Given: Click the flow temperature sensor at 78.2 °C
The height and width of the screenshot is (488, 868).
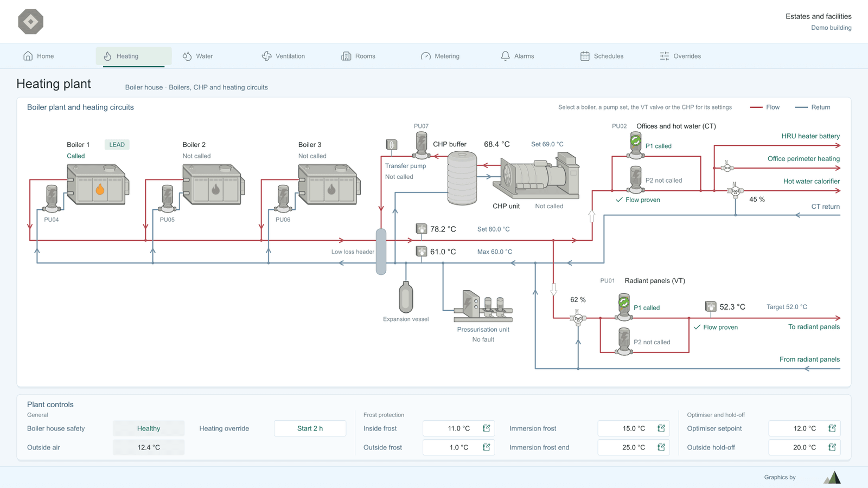Looking at the screenshot, I should point(422,229).
